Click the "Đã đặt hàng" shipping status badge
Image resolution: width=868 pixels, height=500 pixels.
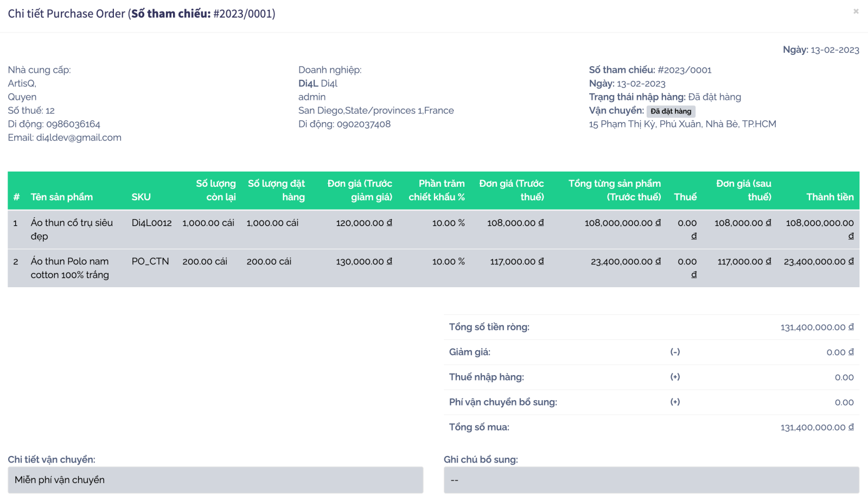pos(671,111)
